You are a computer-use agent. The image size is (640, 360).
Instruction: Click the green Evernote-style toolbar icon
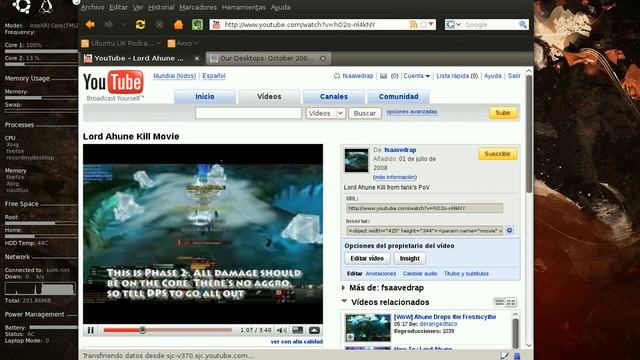tap(197, 24)
